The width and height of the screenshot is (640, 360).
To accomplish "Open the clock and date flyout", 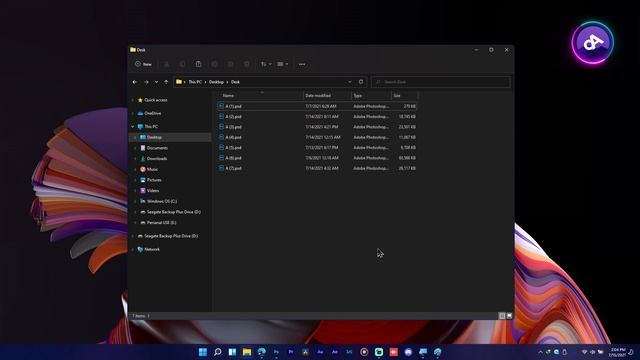I will (x=618, y=352).
